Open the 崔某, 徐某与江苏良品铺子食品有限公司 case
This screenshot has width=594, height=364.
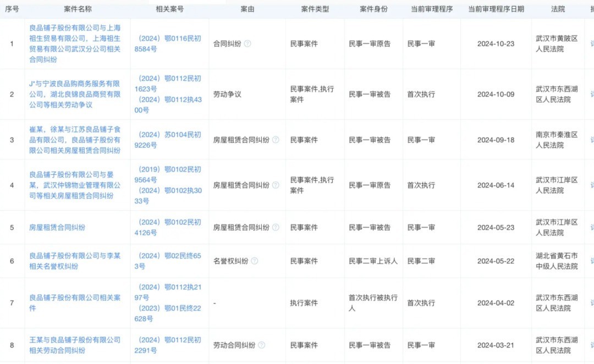click(x=75, y=140)
